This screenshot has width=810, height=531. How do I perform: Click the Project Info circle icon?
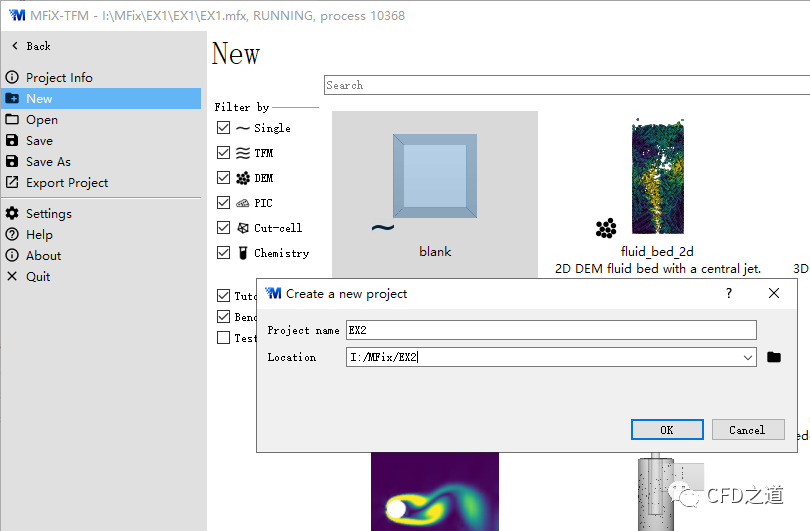click(x=12, y=77)
